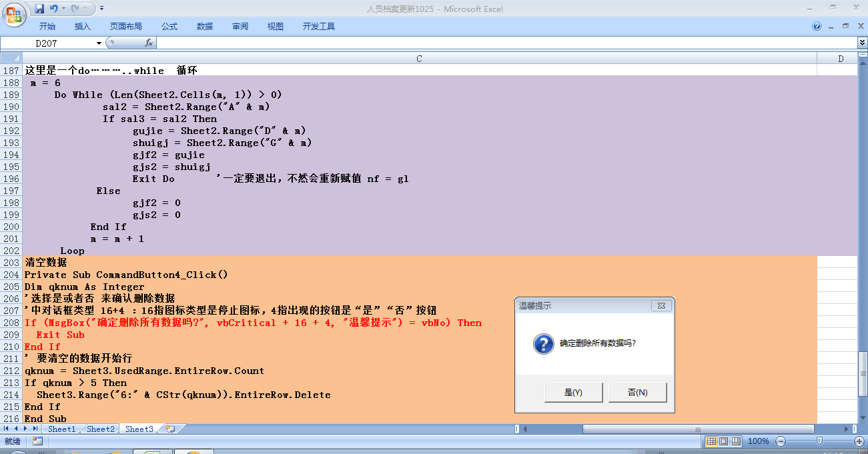Open the 审阅 ribbon tab
This screenshot has height=454, width=868.
click(x=240, y=27)
